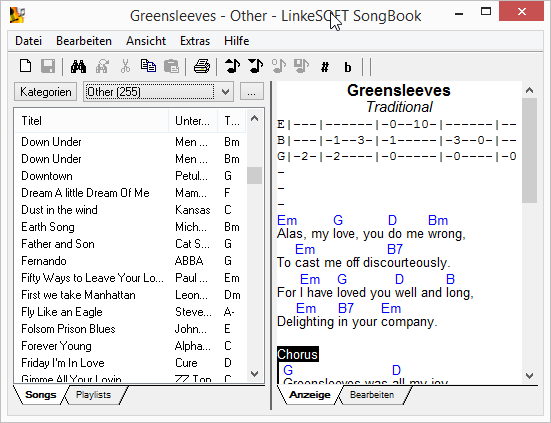Sort by the Unter... column header
Viewport: 551px width, 423px height.
pyautogui.click(x=193, y=121)
